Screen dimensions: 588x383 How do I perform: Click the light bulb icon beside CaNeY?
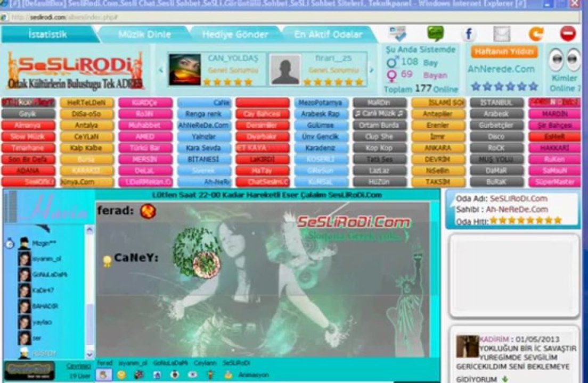[x=107, y=261]
